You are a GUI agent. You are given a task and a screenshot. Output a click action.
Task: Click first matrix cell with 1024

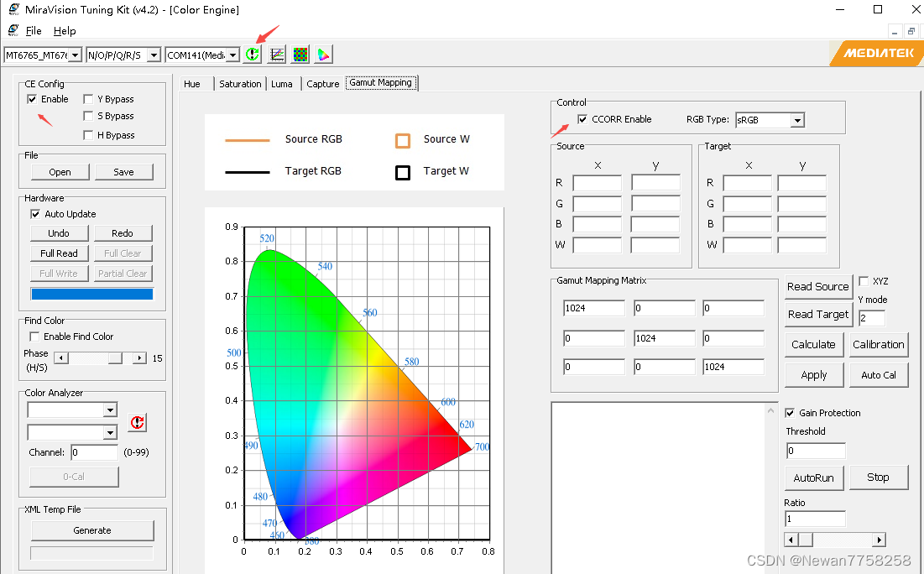point(594,308)
